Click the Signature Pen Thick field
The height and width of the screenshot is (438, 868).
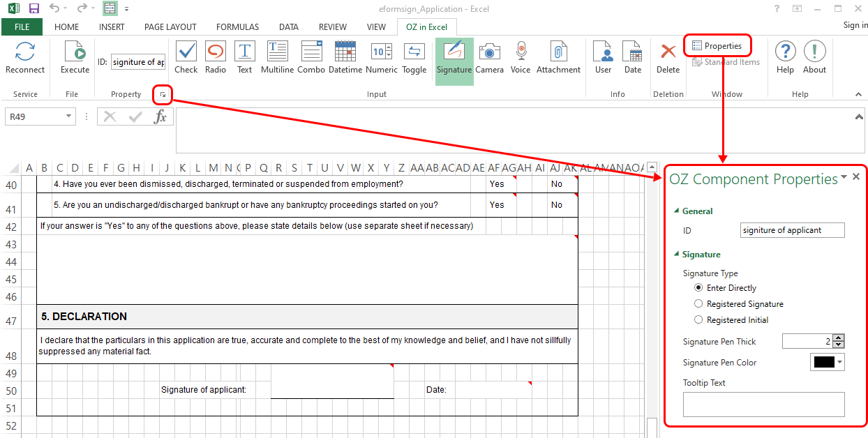[807, 341]
